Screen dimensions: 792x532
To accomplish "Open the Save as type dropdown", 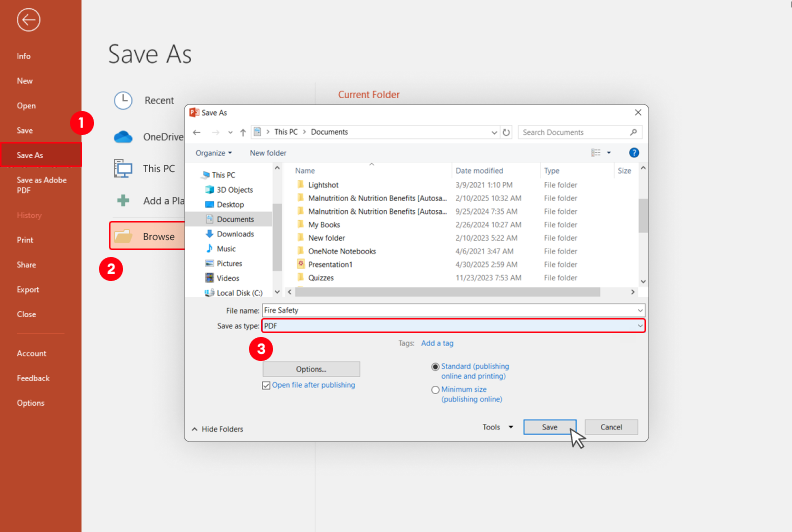I will (x=640, y=326).
